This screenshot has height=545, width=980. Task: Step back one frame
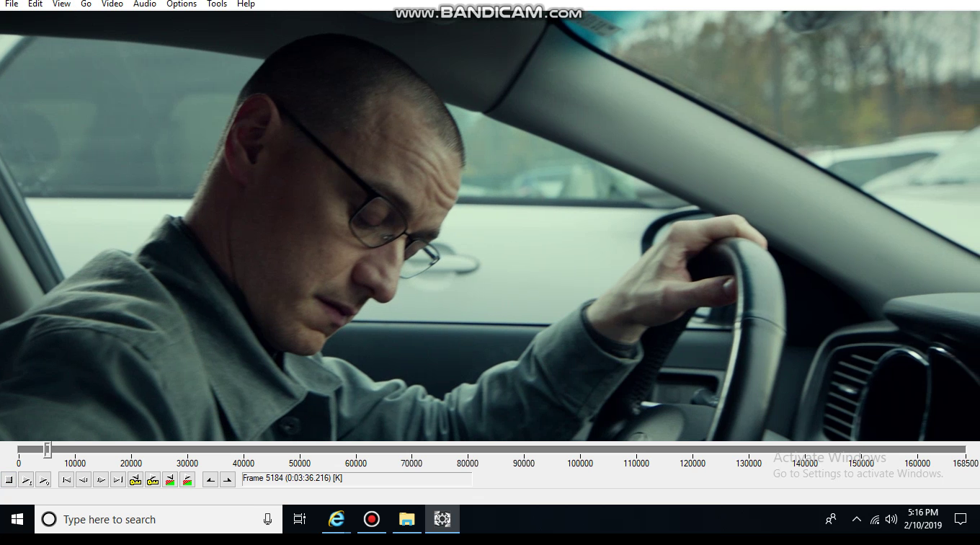point(84,480)
